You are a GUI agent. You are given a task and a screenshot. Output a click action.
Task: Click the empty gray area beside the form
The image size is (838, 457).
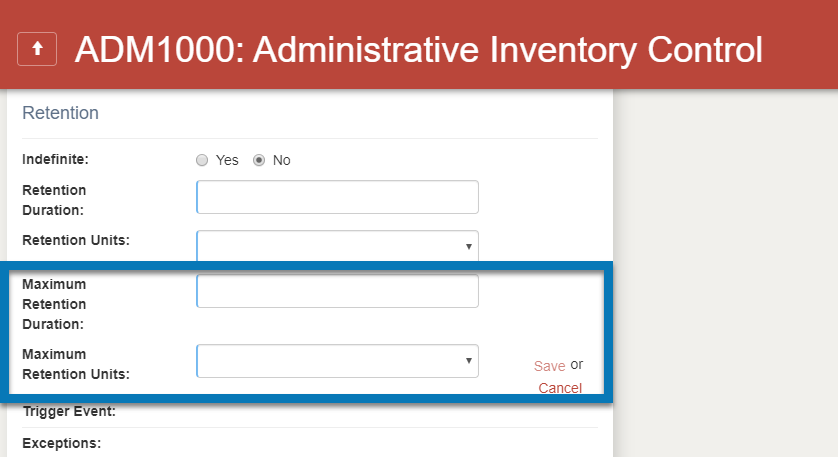(725, 250)
